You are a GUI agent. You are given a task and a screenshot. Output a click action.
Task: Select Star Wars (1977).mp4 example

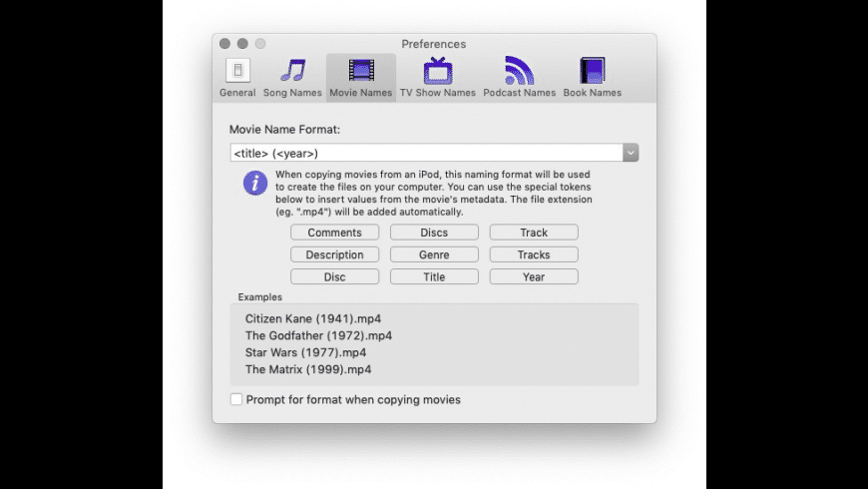305,352
